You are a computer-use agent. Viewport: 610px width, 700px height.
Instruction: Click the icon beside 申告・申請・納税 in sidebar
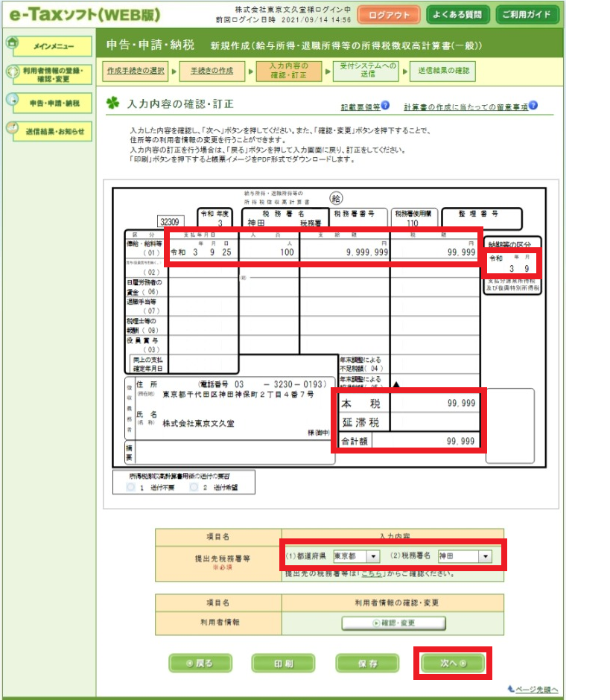tap(12, 100)
